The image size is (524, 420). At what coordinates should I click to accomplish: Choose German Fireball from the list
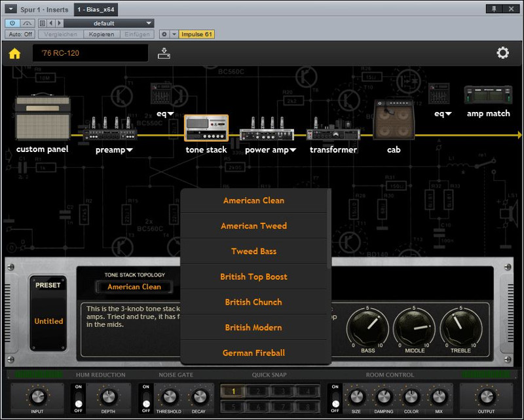coord(253,353)
